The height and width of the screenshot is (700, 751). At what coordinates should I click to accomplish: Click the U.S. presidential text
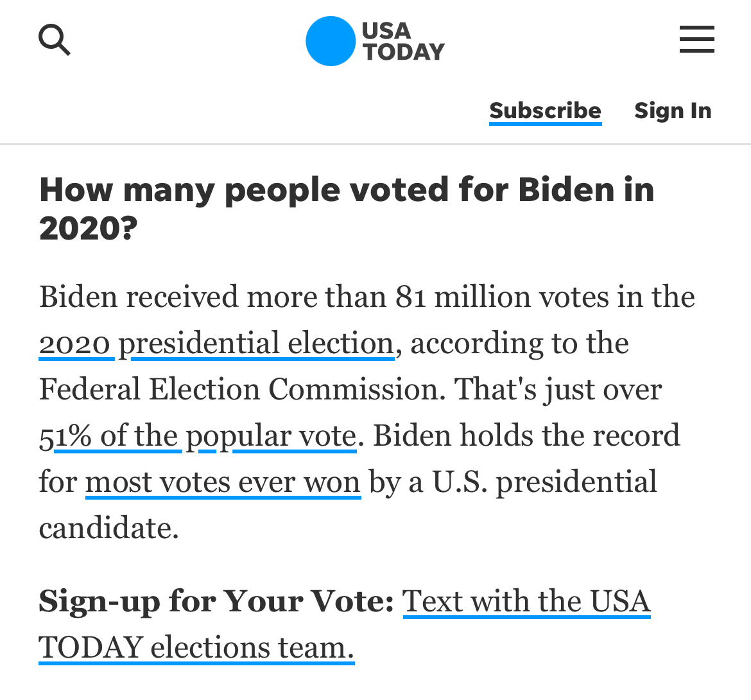[x=544, y=483]
